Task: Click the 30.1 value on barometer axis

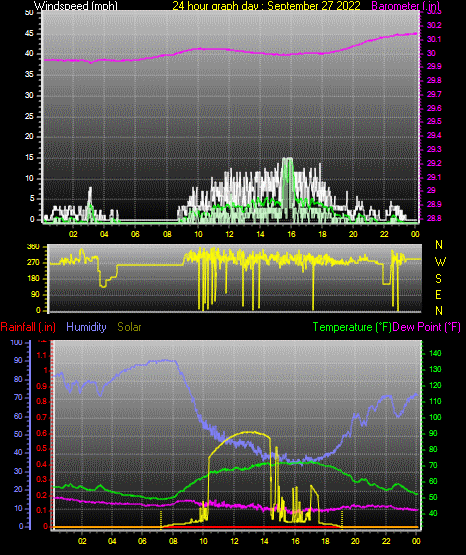Action: pos(434,39)
